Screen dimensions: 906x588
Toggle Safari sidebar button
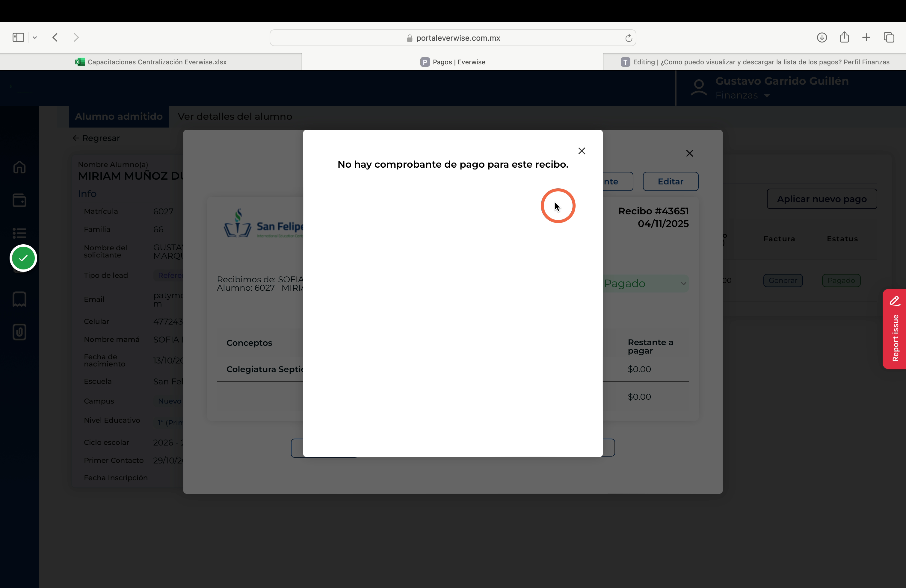tap(18, 37)
